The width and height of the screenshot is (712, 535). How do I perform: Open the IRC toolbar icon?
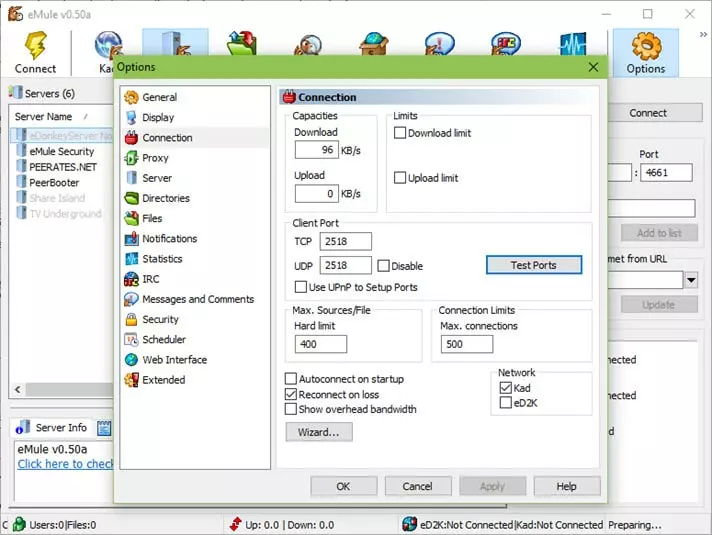tap(505, 44)
